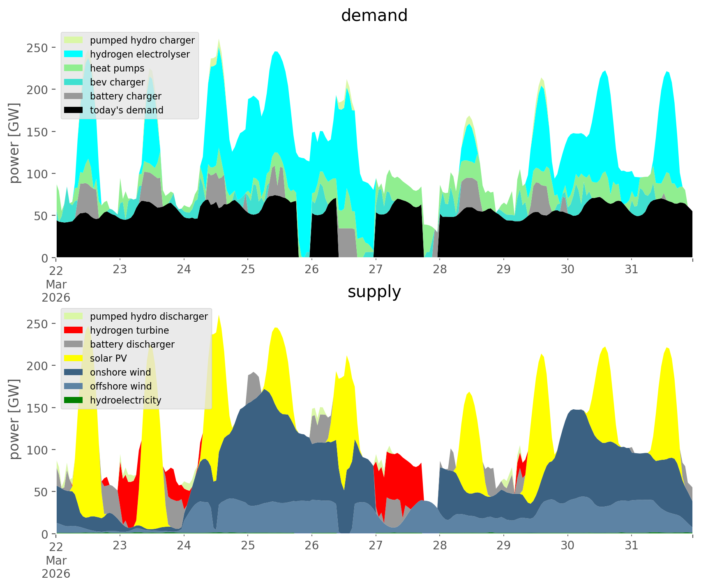The height and width of the screenshot is (588, 701).
Task: Click the 'power [GW]' axis label on supply chart
Action: pos(14,419)
